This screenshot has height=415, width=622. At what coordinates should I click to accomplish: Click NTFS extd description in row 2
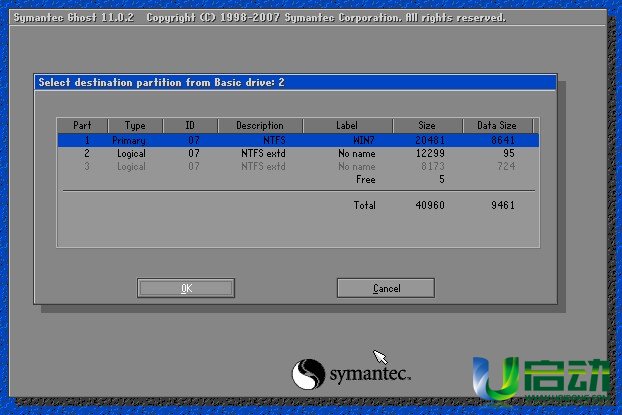click(263, 153)
